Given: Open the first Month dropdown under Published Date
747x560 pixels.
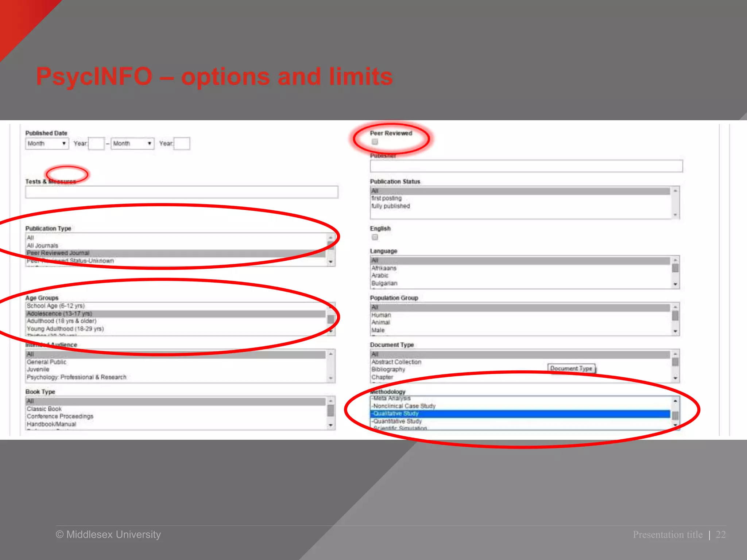Looking at the screenshot, I should [x=47, y=144].
